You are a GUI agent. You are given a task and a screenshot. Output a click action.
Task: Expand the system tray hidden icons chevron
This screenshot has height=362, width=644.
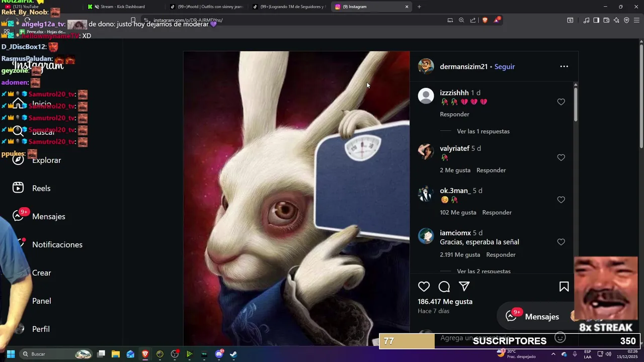coord(553,354)
